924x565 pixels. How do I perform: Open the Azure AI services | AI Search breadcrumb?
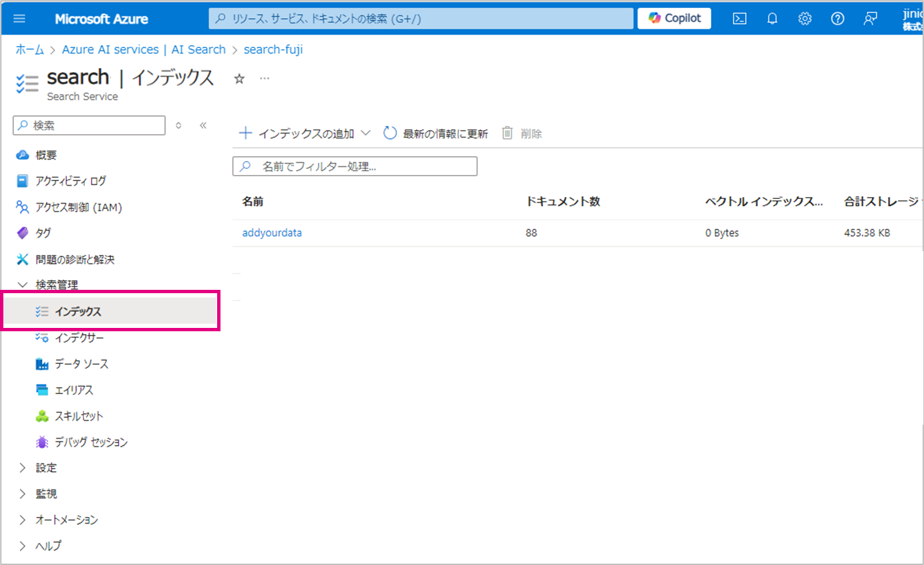click(144, 49)
